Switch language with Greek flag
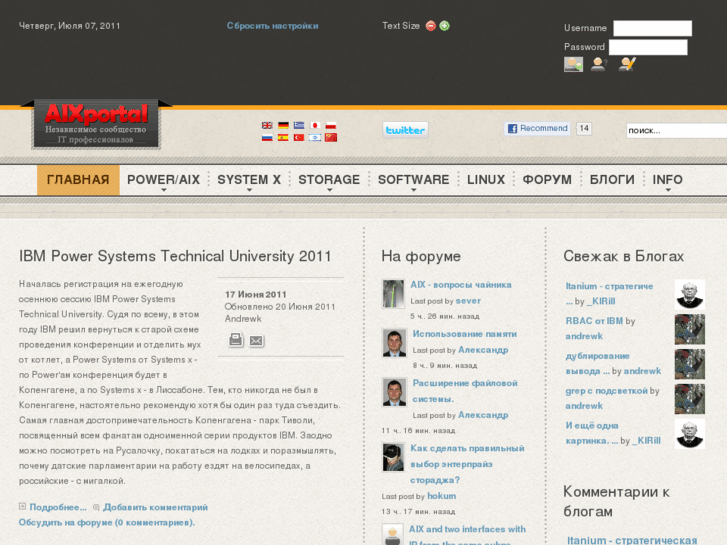Viewport: 727px width, 545px height. [x=299, y=125]
